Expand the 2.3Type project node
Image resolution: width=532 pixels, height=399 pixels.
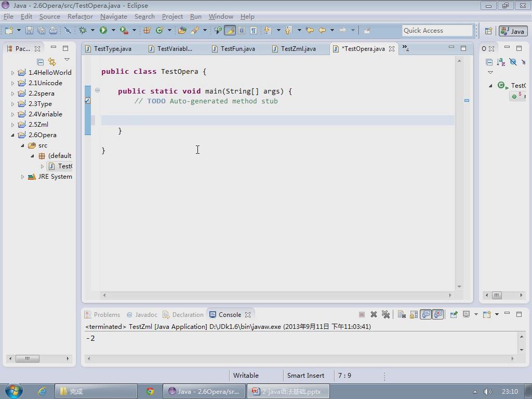tap(12, 104)
